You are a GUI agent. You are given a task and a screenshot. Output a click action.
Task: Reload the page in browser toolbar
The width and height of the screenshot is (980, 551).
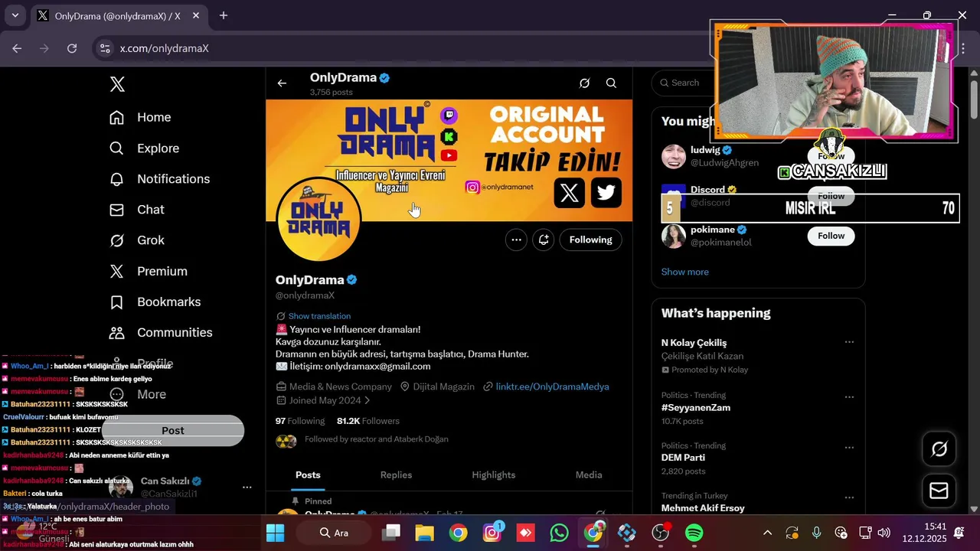72,48
